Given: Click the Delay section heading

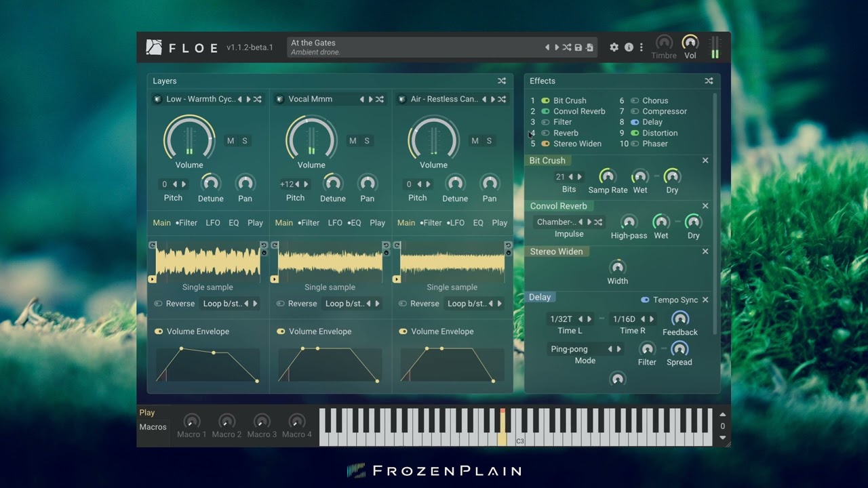Looking at the screenshot, I should pyautogui.click(x=540, y=297).
